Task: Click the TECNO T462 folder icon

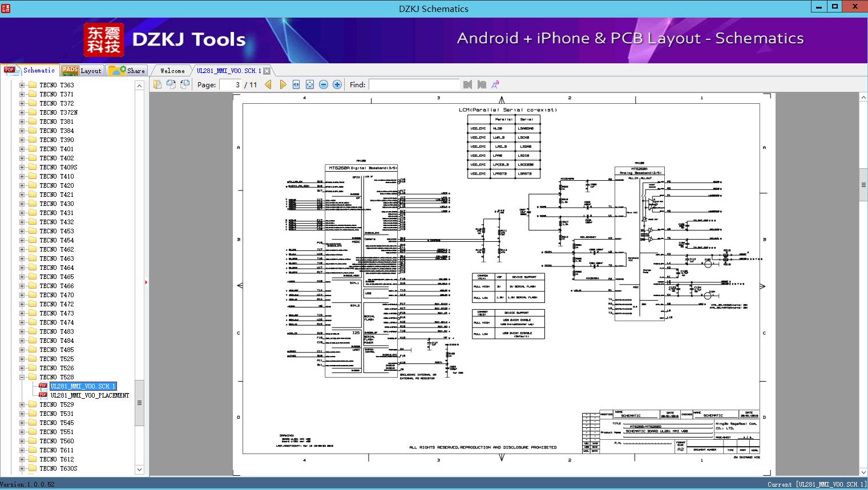Action: pyautogui.click(x=33, y=249)
